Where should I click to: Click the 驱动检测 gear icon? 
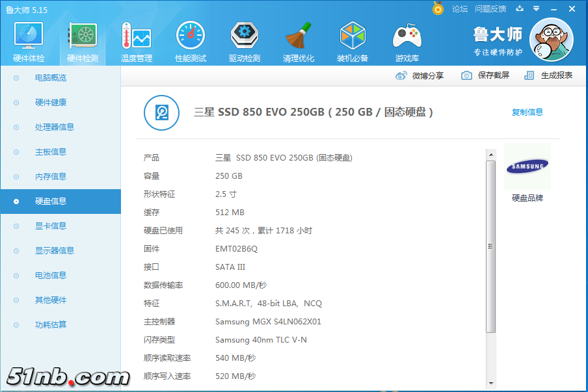click(244, 37)
